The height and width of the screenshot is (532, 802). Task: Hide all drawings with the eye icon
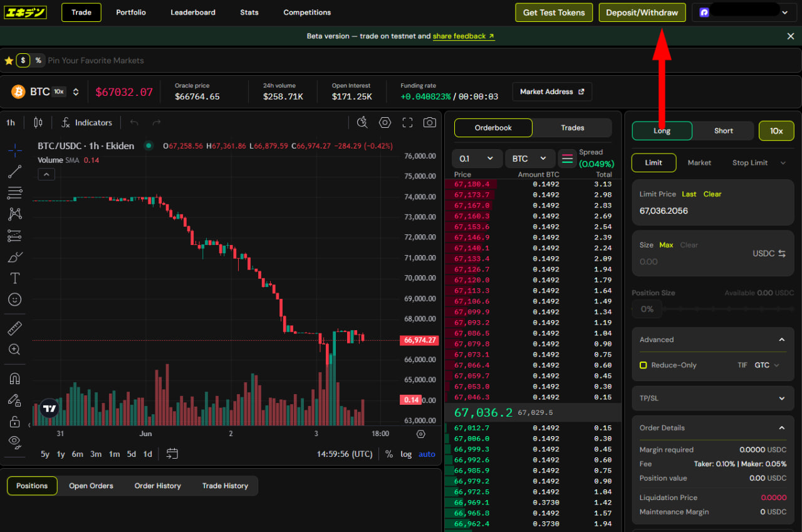pyautogui.click(x=15, y=442)
